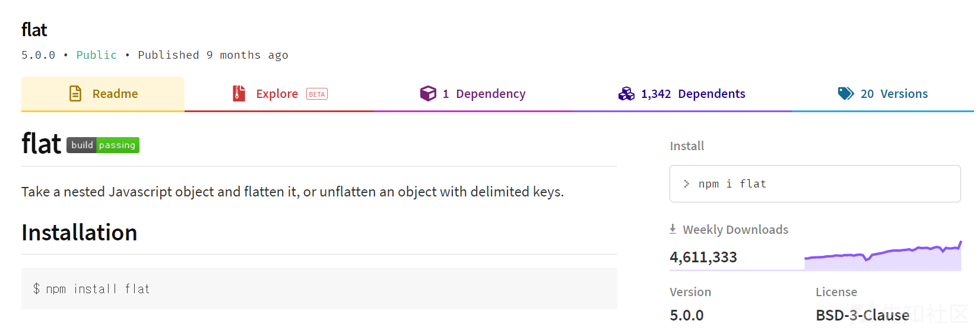Click the Dependents cubes icon

pos(626,94)
